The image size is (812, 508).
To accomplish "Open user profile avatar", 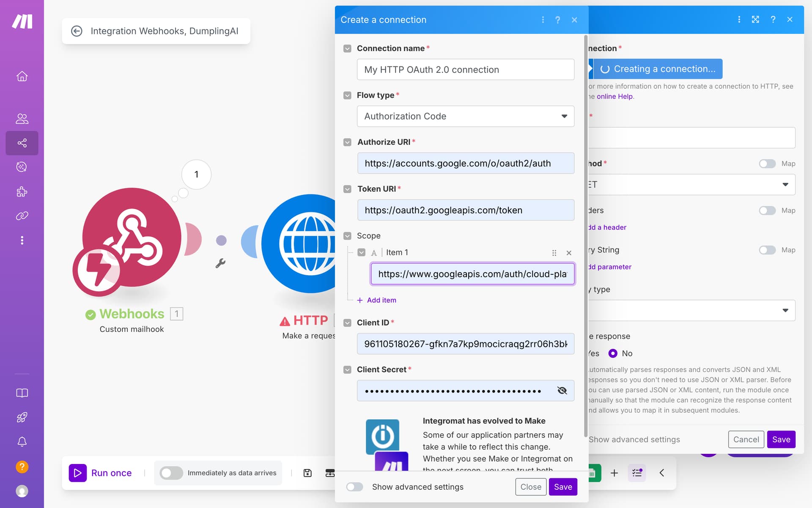I will tap(22, 491).
